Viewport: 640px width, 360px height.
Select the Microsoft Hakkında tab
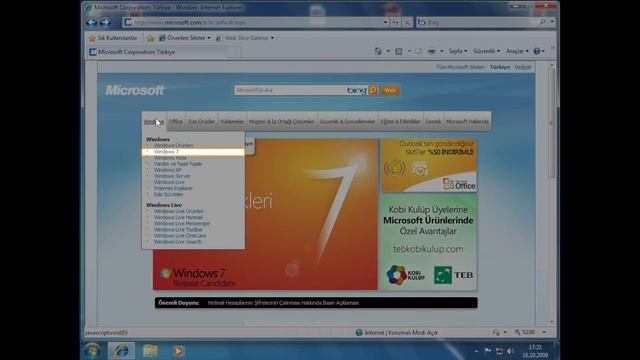click(467, 122)
